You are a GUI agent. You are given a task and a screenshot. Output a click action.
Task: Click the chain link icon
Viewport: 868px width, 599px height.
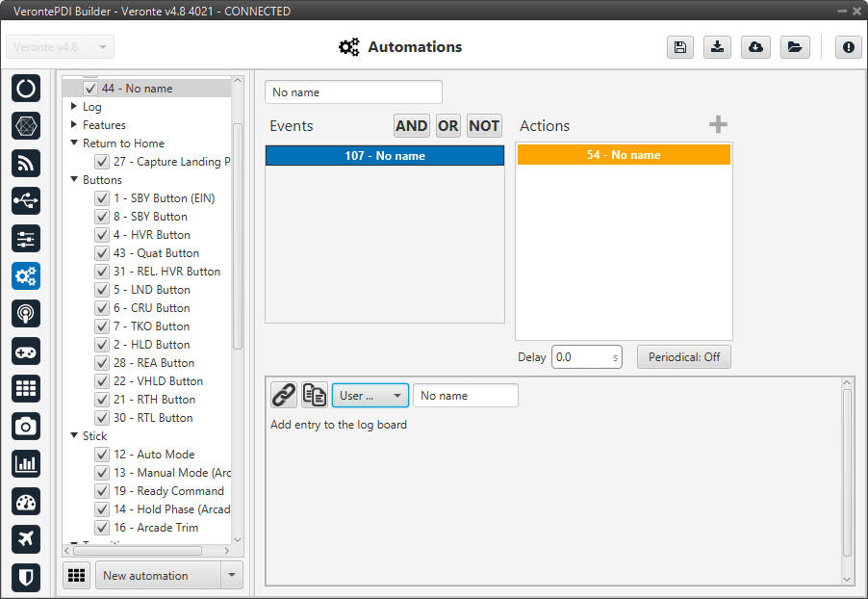pyautogui.click(x=284, y=395)
